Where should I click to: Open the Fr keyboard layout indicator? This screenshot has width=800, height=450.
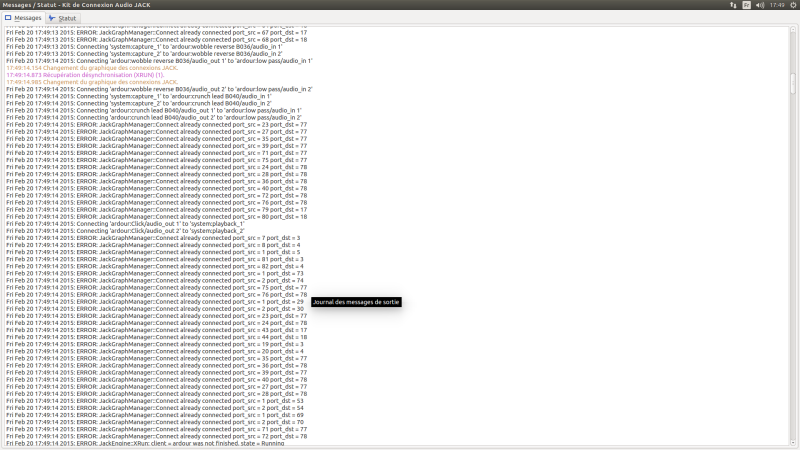746,5
